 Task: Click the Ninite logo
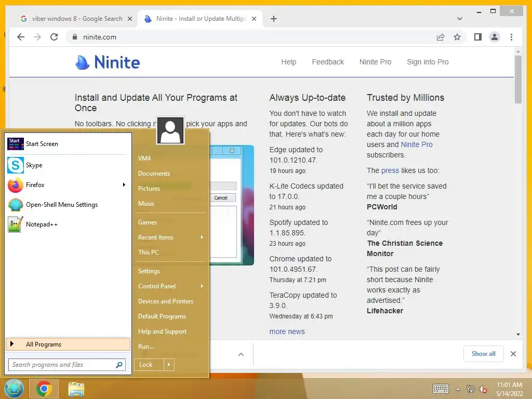point(107,62)
